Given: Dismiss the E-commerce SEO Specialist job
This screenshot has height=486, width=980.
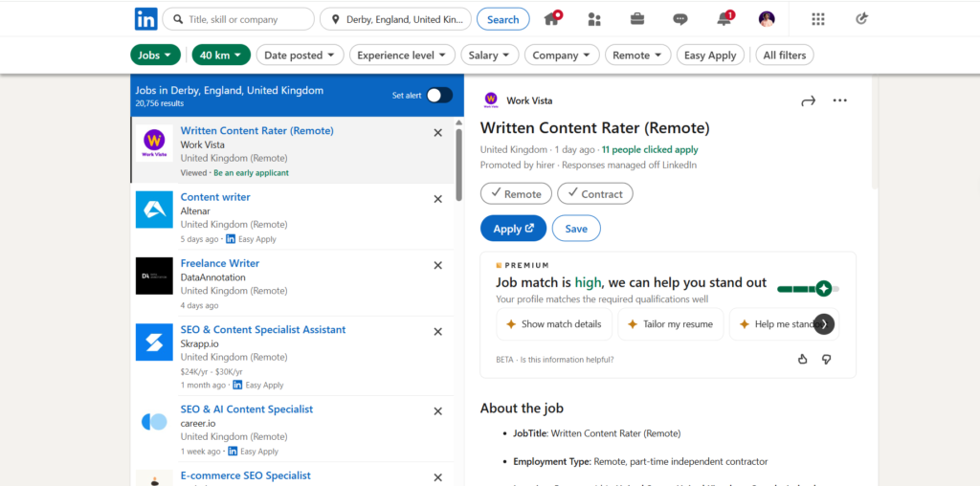Looking at the screenshot, I should pos(438,478).
